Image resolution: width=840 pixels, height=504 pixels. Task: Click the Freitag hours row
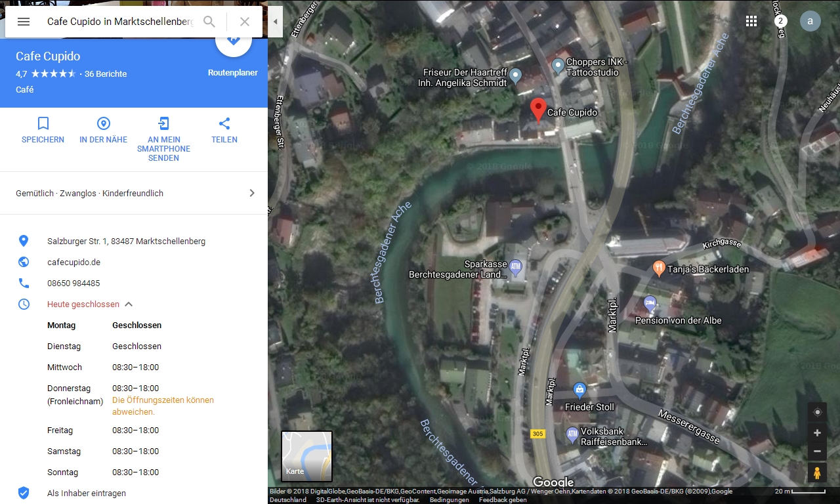tap(134, 430)
